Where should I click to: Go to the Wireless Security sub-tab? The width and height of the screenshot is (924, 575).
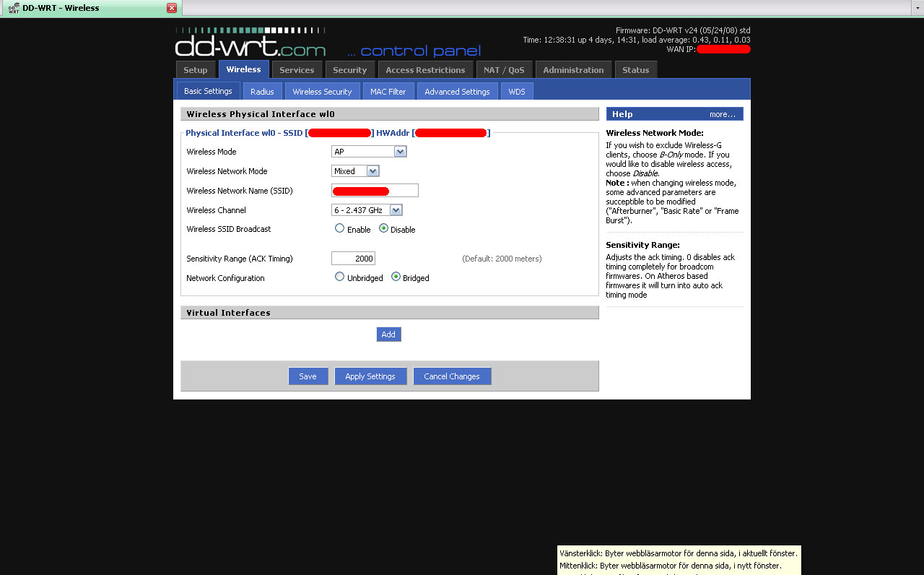tap(322, 92)
